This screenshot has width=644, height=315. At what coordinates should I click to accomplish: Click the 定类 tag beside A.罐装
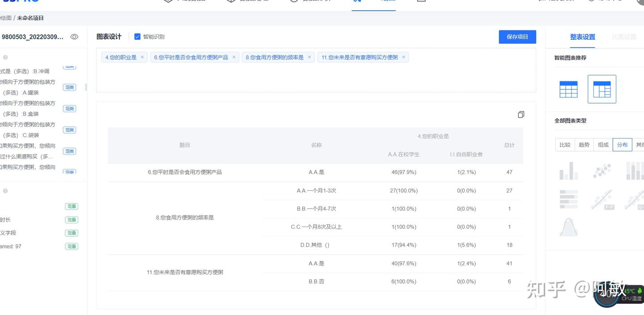coord(69,87)
